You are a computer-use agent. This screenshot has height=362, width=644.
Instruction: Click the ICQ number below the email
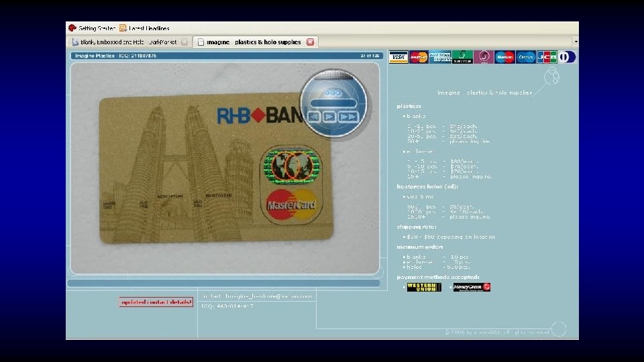pyautogui.click(x=227, y=306)
